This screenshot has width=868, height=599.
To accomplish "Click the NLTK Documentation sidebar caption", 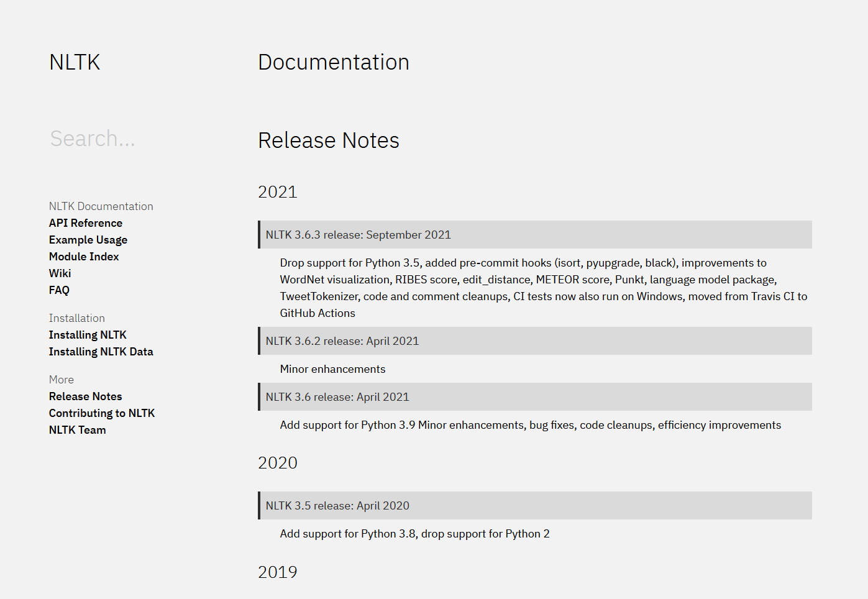I will [101, 206].
